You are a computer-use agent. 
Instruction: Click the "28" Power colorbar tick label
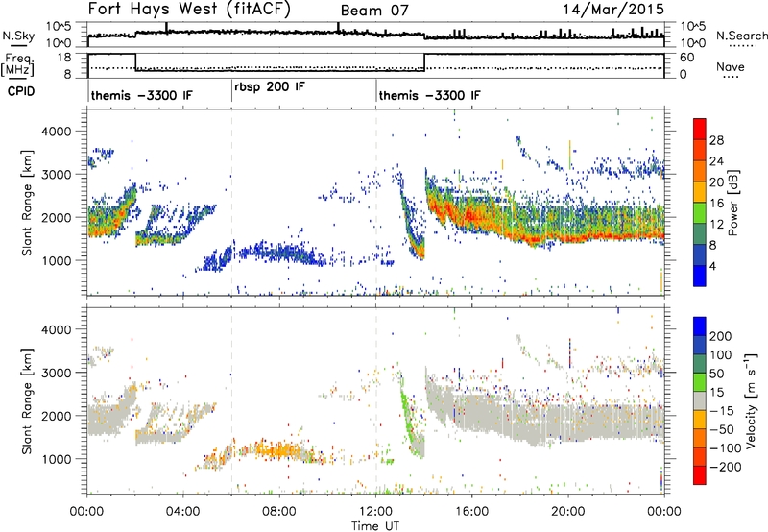click(716, 140)
